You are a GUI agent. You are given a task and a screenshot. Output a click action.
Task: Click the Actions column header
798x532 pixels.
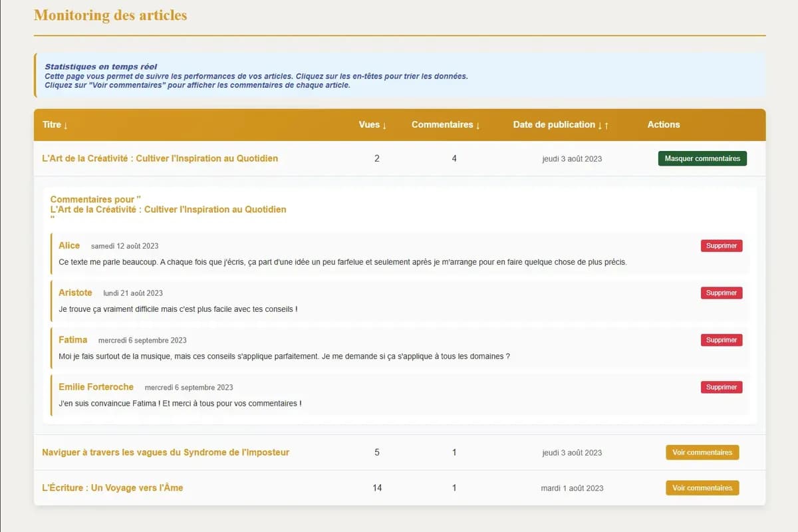pos(663,124)
